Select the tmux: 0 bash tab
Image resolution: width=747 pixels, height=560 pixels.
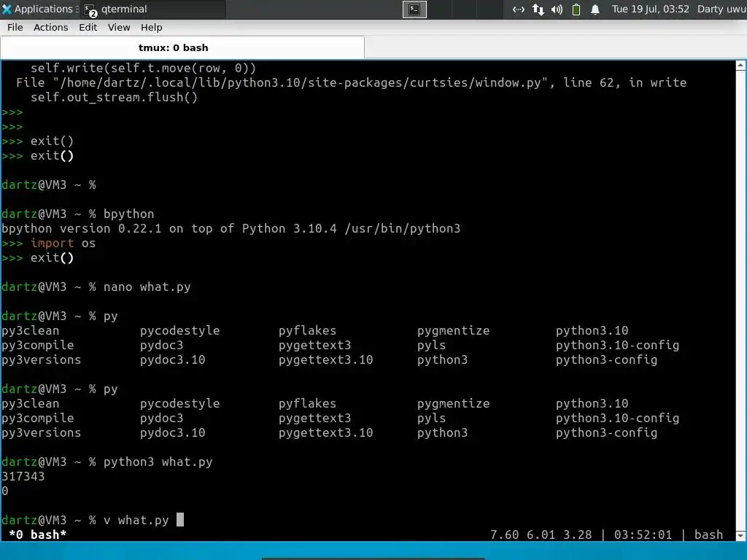(x=182, y=47)
